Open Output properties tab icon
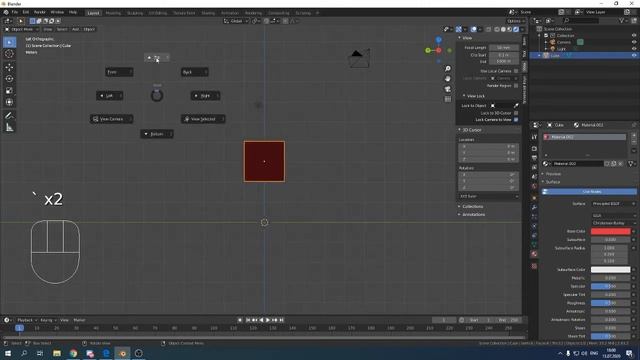 pyautogui.click(x=534, y=158)
